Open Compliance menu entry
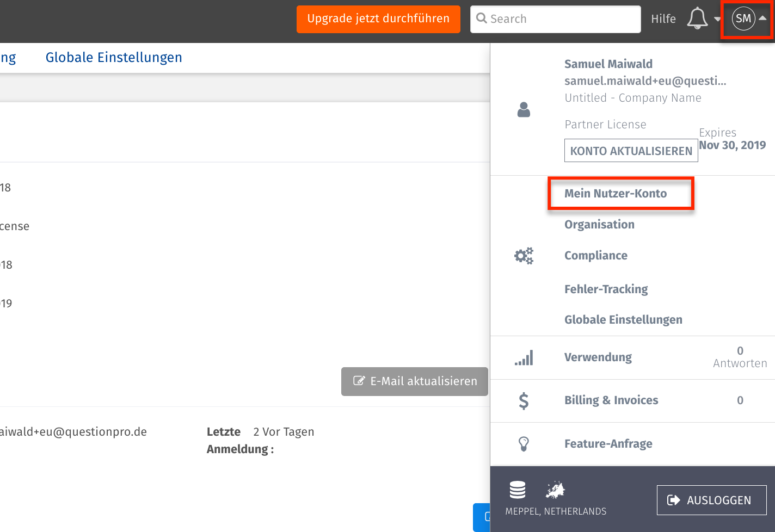Screen dimensions: 775x532 596,256
